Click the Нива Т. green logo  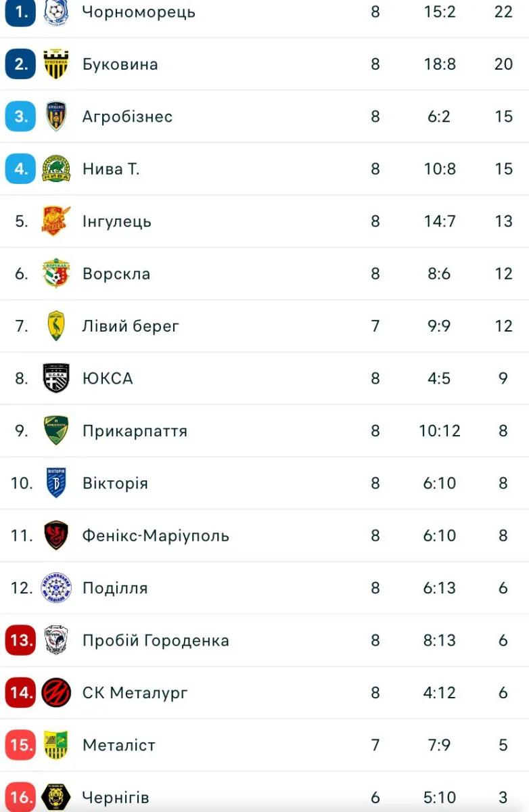56,168
